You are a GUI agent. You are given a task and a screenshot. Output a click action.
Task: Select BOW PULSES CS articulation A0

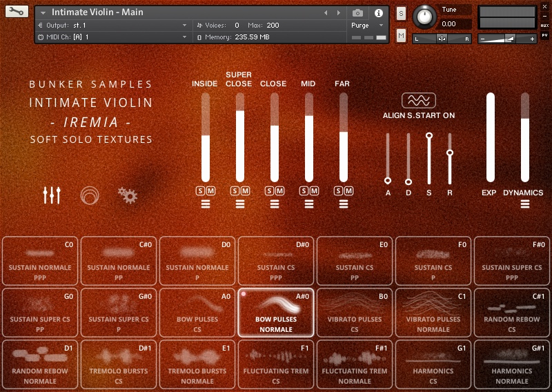197,313
